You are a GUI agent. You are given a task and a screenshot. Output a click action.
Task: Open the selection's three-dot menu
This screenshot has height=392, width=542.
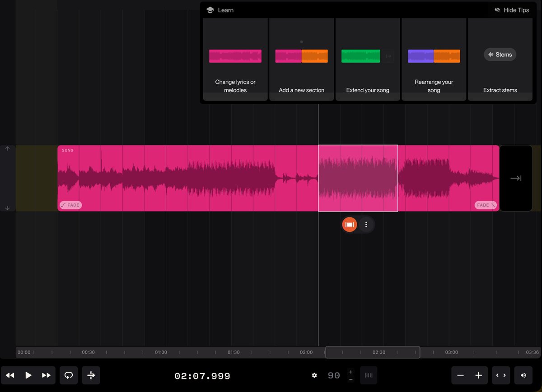coord(366,225)
